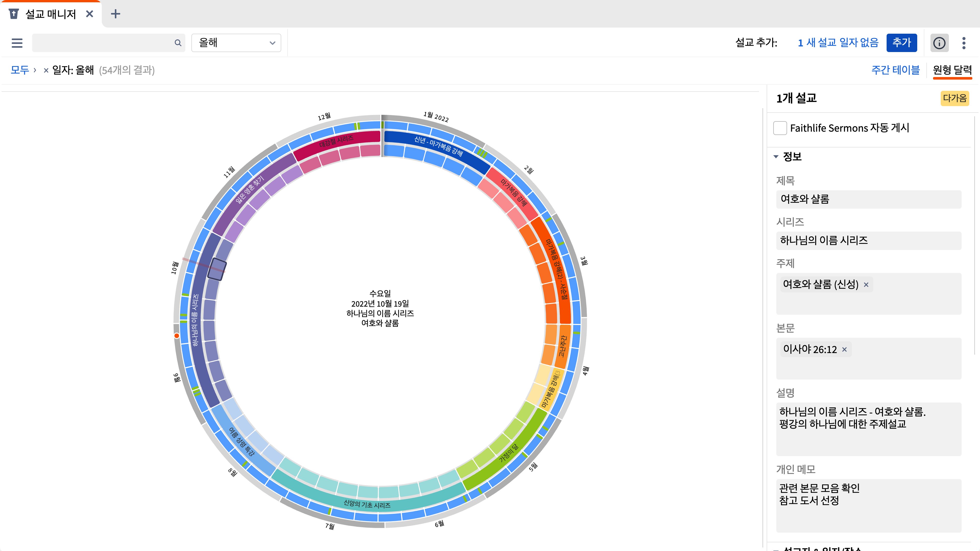Screen dimensions: 980x551
Task: Remove the 일자: 올해 filter
Action: coord(46,70)
